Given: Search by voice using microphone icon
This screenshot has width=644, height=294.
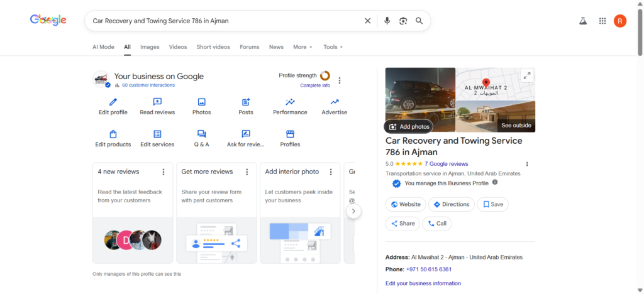Looking at the screenshot, I should 387,21.
